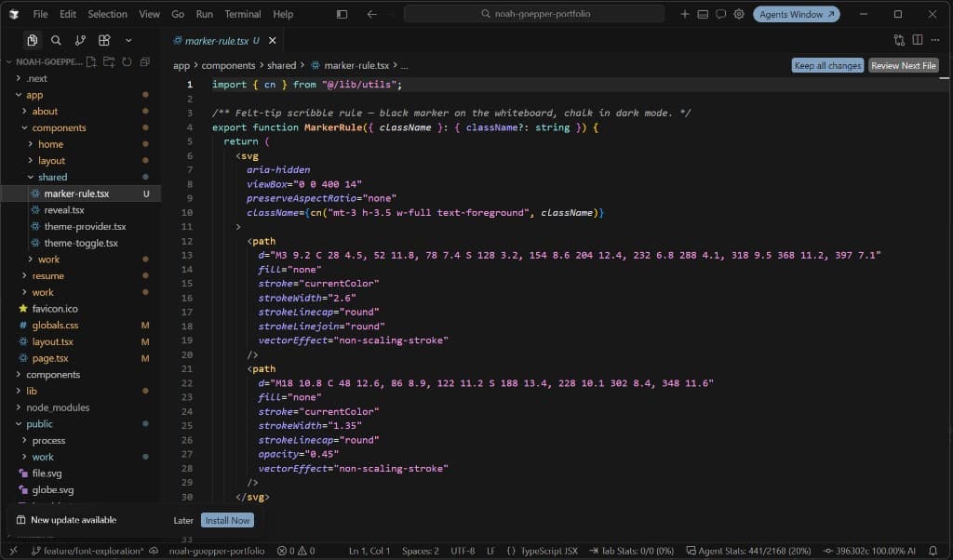Open the View menu
The image size is (953, 560).
click(x=149, y=14)
